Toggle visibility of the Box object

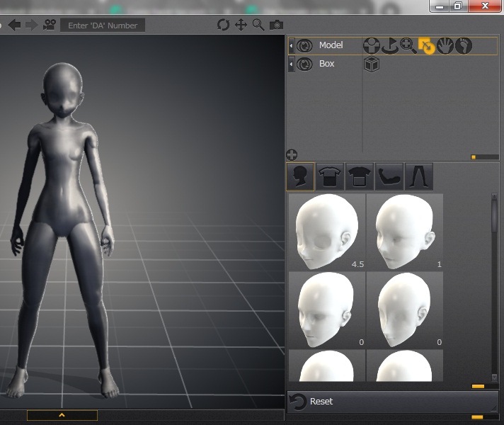coord(305,64)
